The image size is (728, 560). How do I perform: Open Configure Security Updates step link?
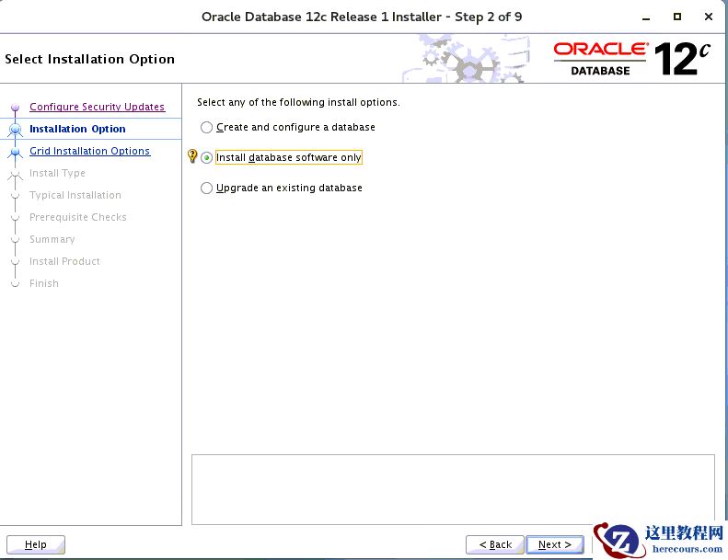(97, 107)
